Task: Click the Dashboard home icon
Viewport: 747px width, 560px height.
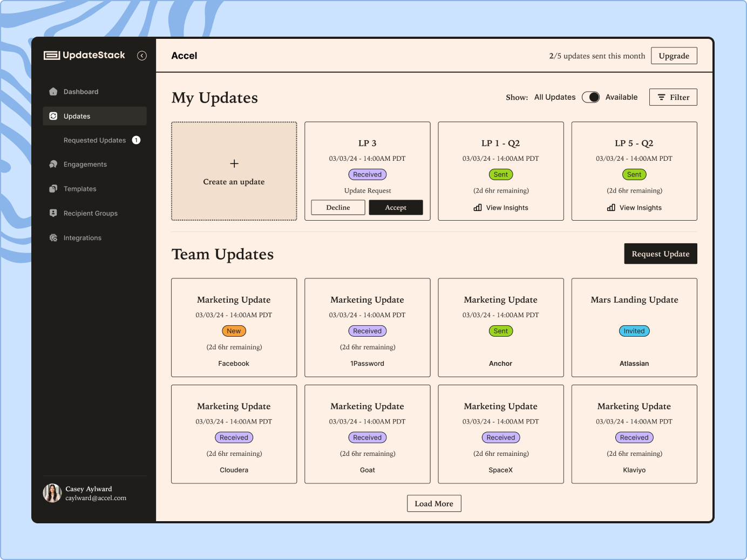Action: coord(53,92)
